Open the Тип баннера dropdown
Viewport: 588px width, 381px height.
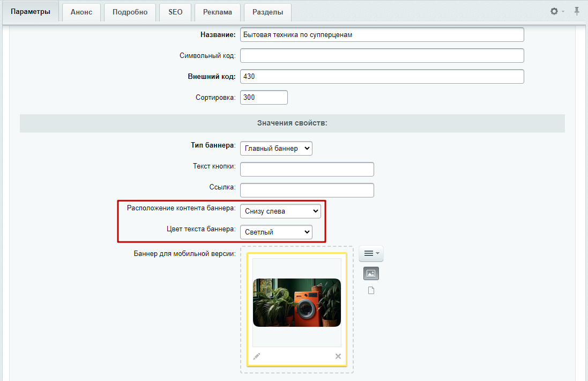pos(277,148)
